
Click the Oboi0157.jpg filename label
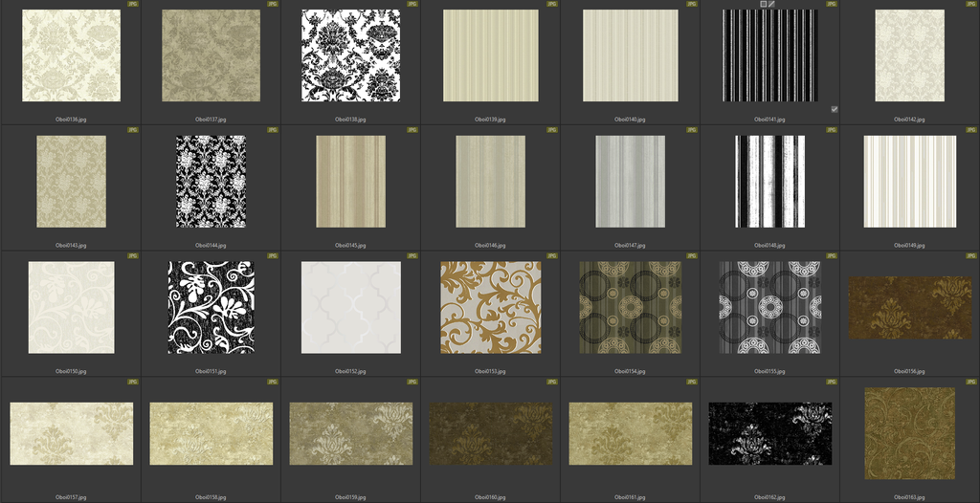click(x=71, y=497)
